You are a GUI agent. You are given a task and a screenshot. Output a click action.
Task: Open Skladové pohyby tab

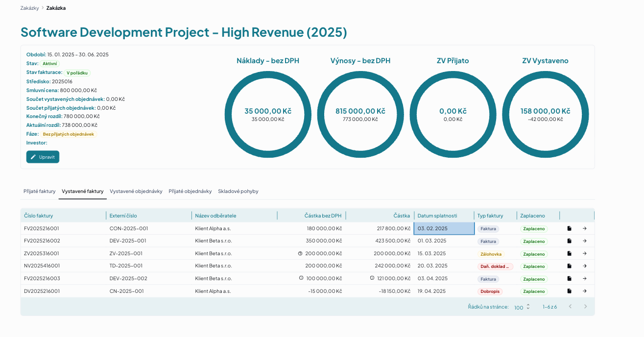238,192
